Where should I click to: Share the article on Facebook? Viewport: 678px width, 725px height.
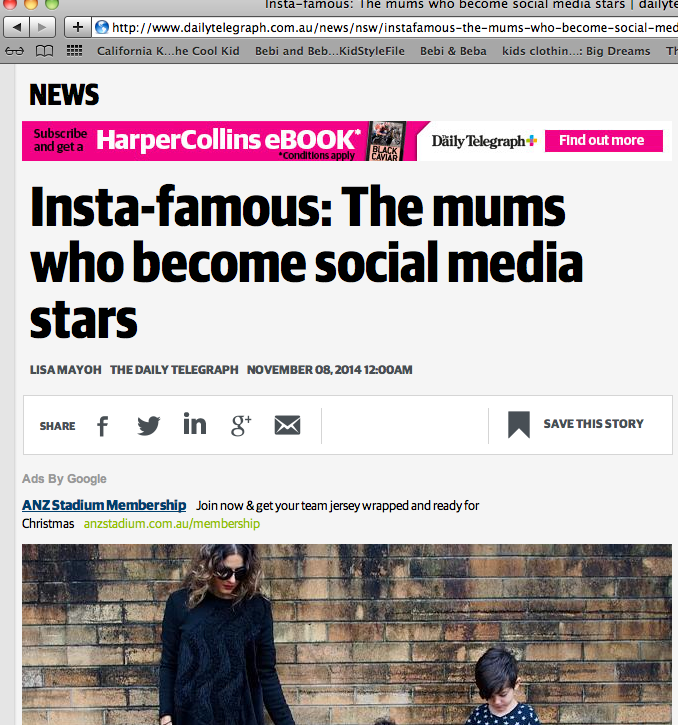coord(102,426)
